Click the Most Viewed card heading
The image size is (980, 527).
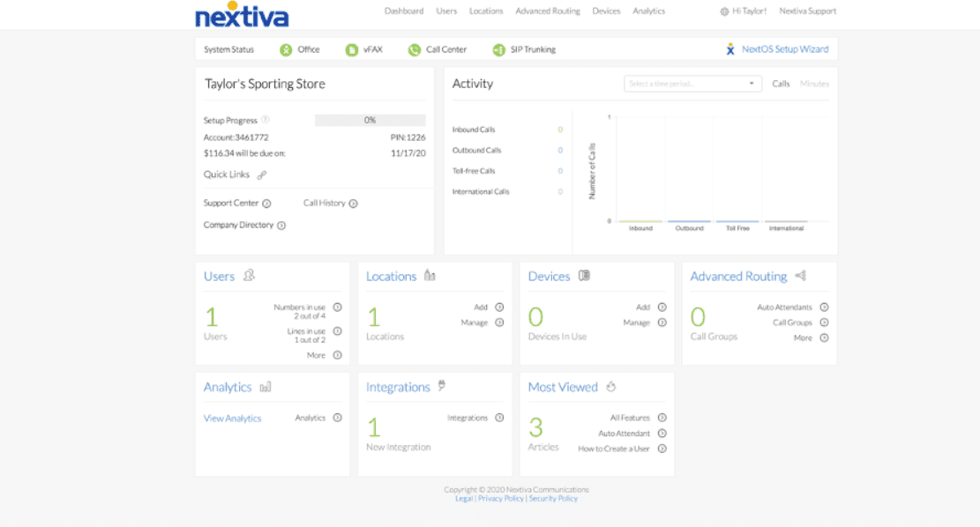pyautogui.click(x=563, y=387)
